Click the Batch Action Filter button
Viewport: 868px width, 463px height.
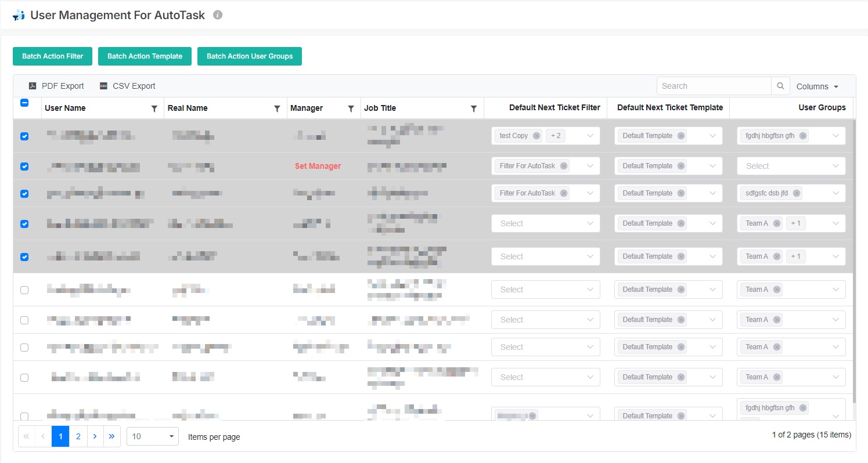(52, 56)
